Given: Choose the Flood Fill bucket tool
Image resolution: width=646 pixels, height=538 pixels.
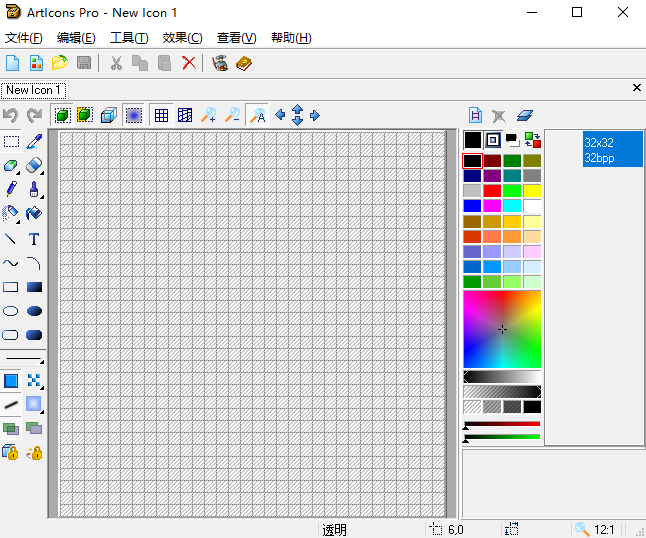Looking at the screenshot, I should pyautogui.click(x=34, y=213).
